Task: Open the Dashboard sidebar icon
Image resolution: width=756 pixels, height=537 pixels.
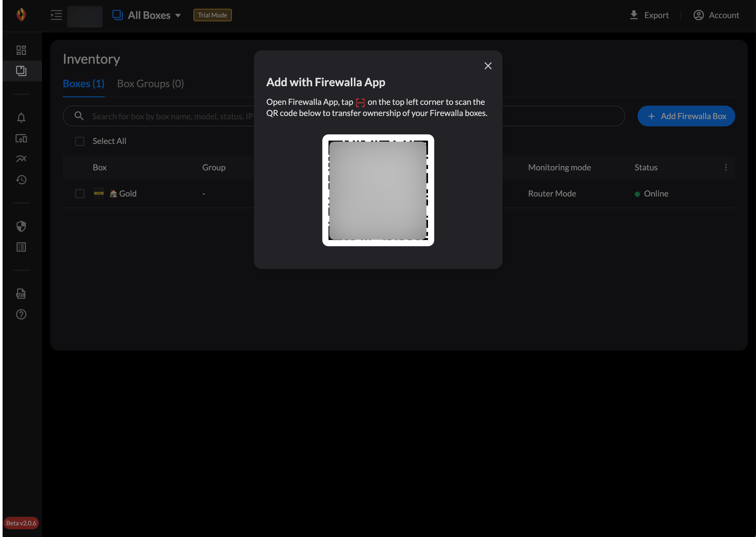Action: click(x=21, y=50)
